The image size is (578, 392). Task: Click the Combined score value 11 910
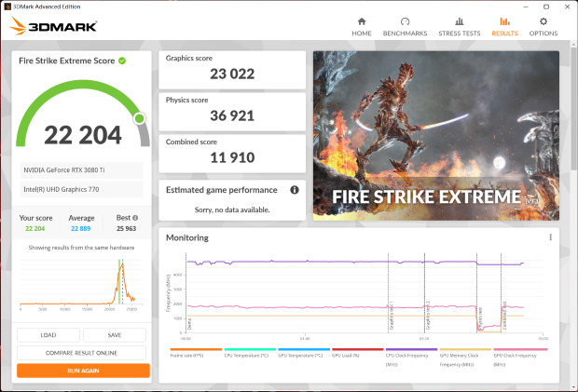[232, 157]
